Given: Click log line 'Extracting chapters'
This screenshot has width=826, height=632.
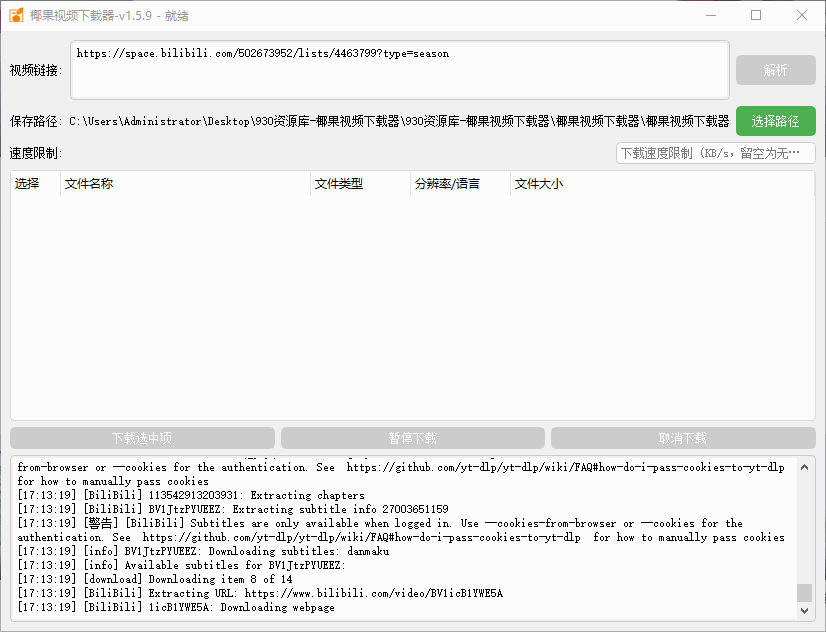Looking at the screenshot, I should coord(191,495).
